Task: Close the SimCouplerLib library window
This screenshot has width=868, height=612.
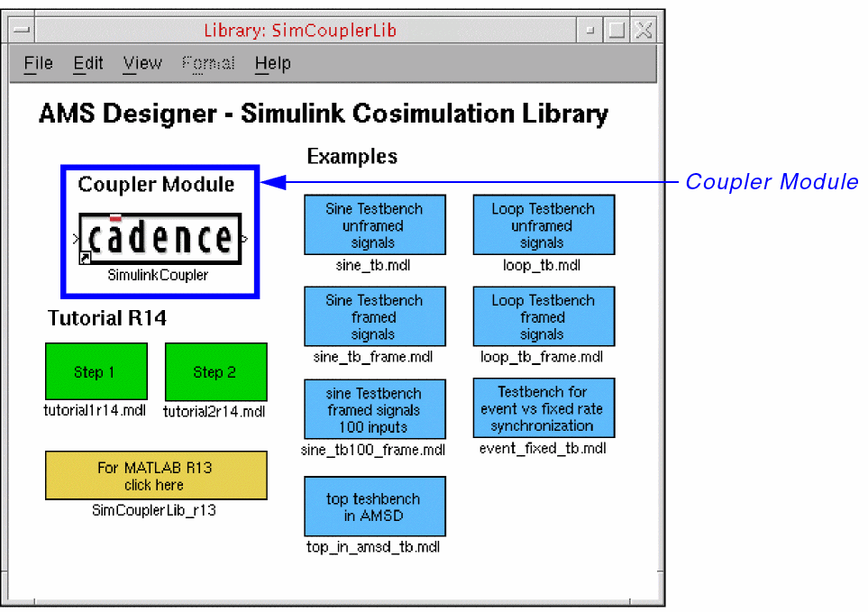Action: (x=644, y=30)
